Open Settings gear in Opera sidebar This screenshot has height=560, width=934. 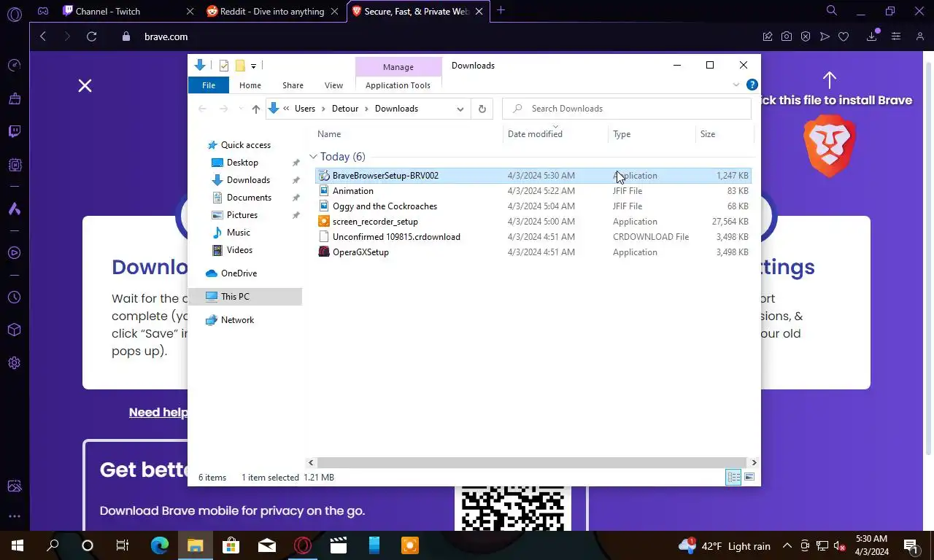(x=15, y=362)
